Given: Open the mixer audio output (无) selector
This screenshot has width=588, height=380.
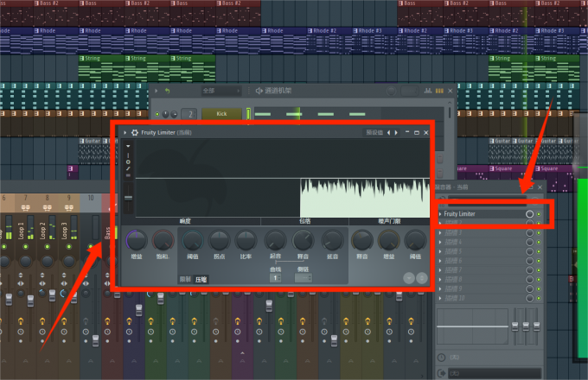Looking at the screenshot, I should coord(495,373).
